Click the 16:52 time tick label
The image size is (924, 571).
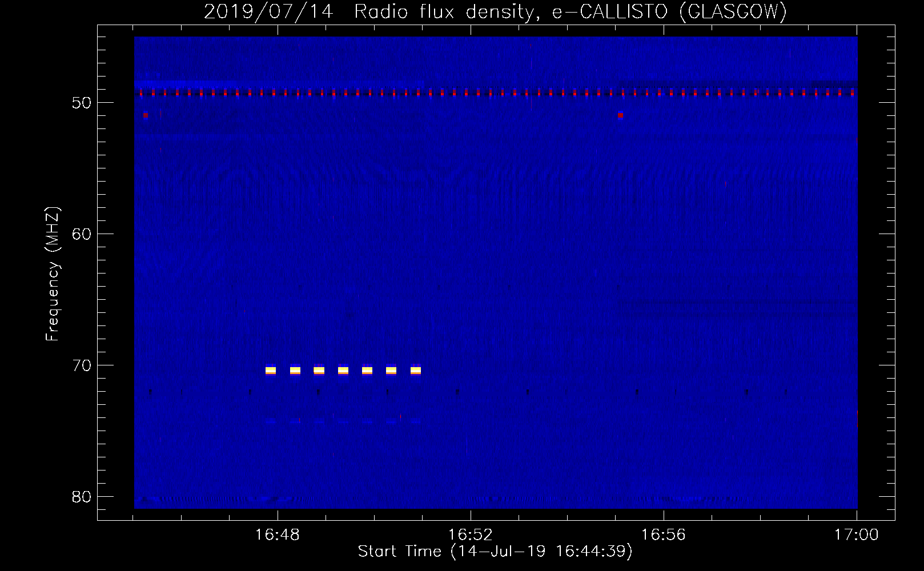(x=470, y=535)
